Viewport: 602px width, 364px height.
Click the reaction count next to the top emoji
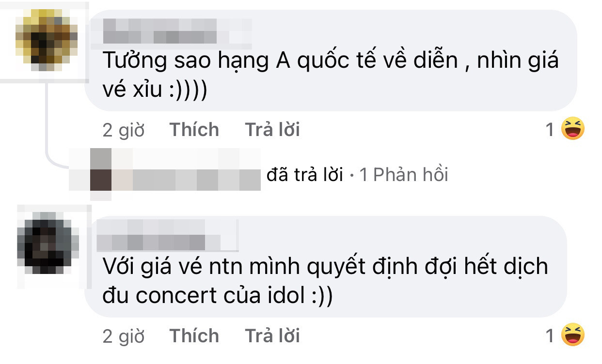point(550,128)
